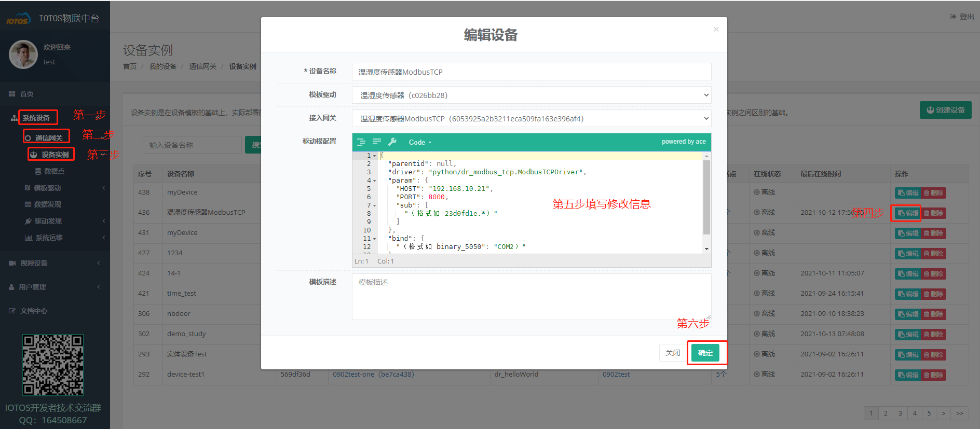Click the code editor vertical scrollbar thumb
Viewport: 980px width, 429px height.
click(706, 197)
